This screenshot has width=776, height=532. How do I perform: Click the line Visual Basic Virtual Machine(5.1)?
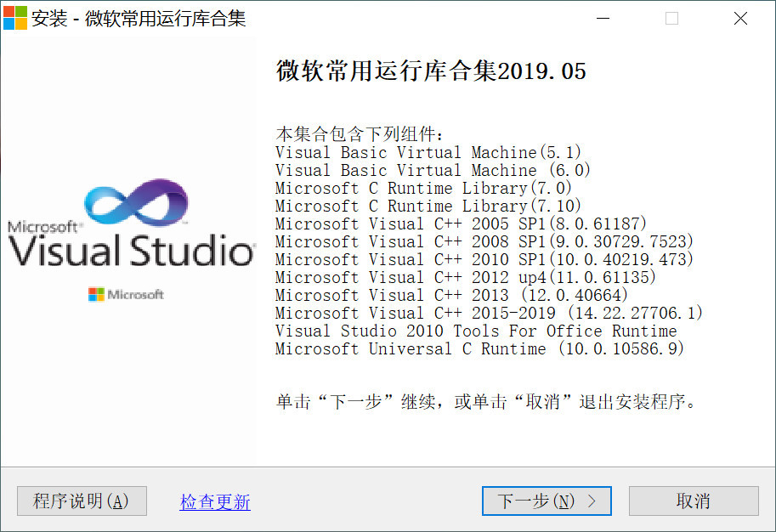(x=428, y=153)
